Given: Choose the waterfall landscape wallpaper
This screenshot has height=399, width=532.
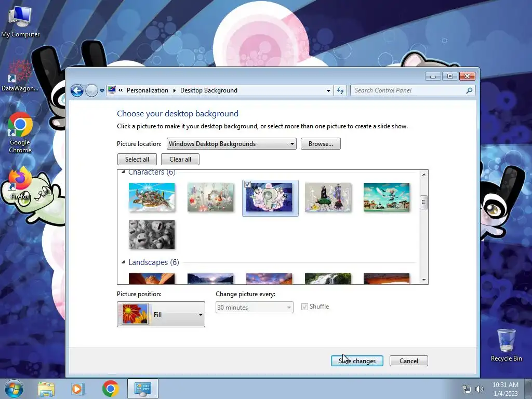Looking at the screenshot, I should (x=328, y=278).
